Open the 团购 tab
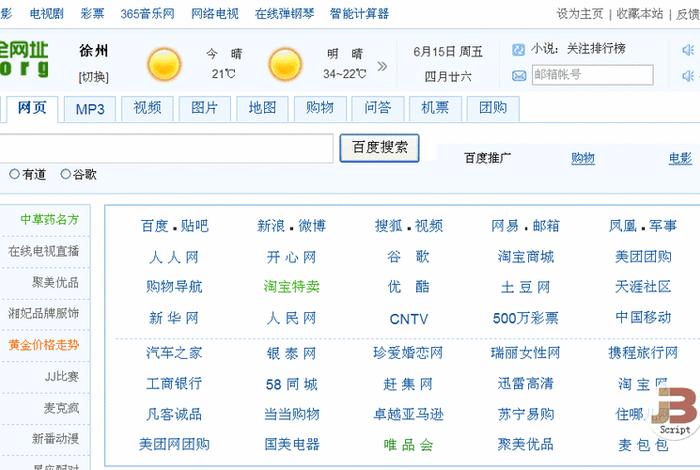This screenshot has width=700, height=470. click(x=493, y=109)
